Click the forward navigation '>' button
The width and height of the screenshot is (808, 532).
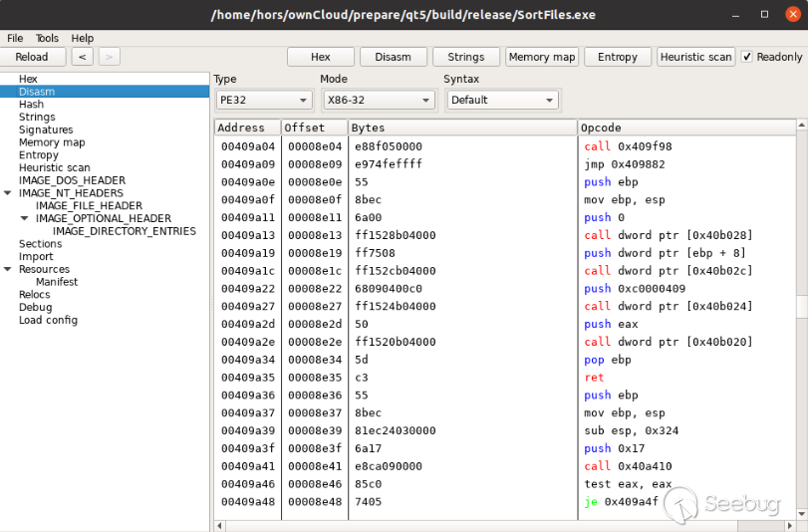click(110, 57)
